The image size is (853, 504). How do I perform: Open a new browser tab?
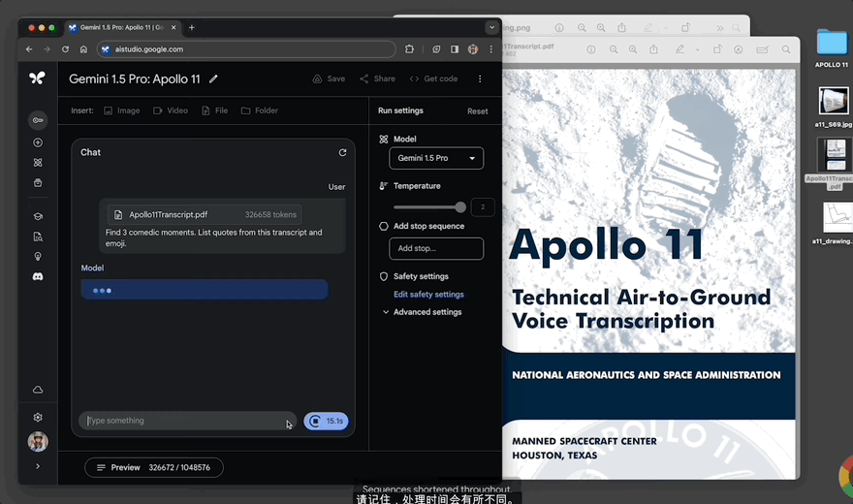192,27
